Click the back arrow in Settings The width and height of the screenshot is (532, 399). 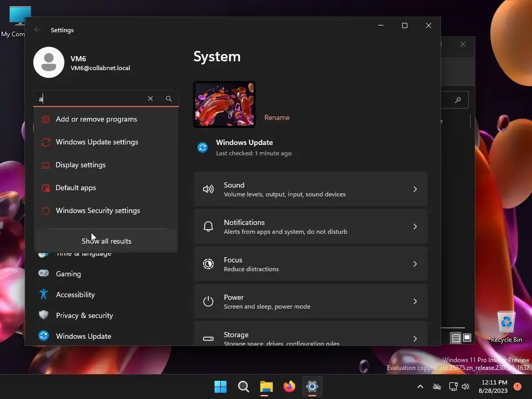pos(37,30)
